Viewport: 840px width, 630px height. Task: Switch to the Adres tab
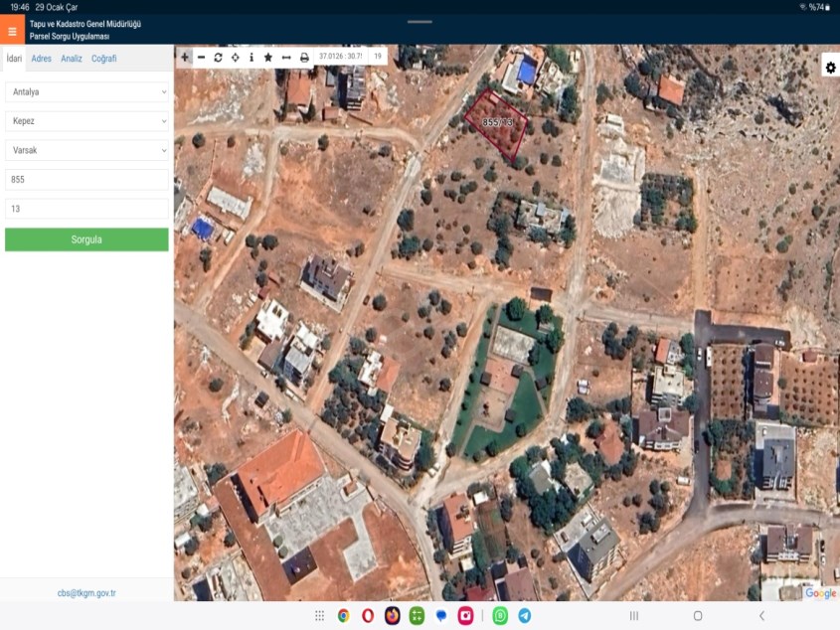point(42,59)
